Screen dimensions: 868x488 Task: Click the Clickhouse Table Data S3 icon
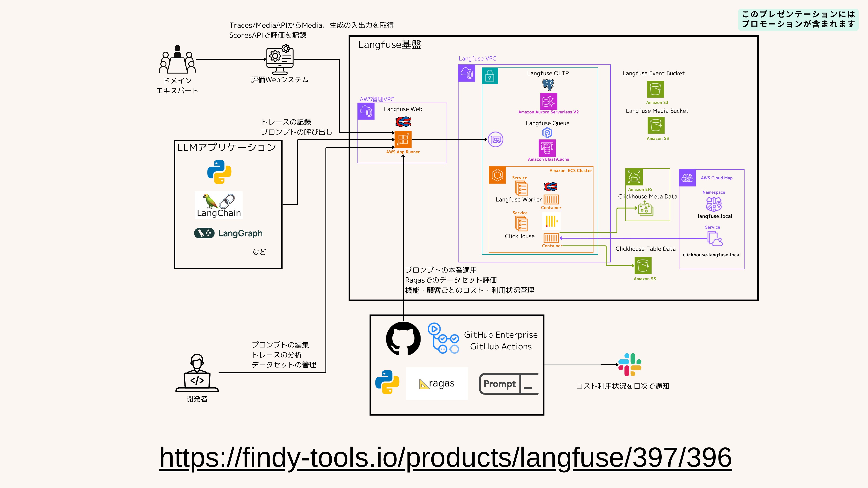(x=643, y=266)
